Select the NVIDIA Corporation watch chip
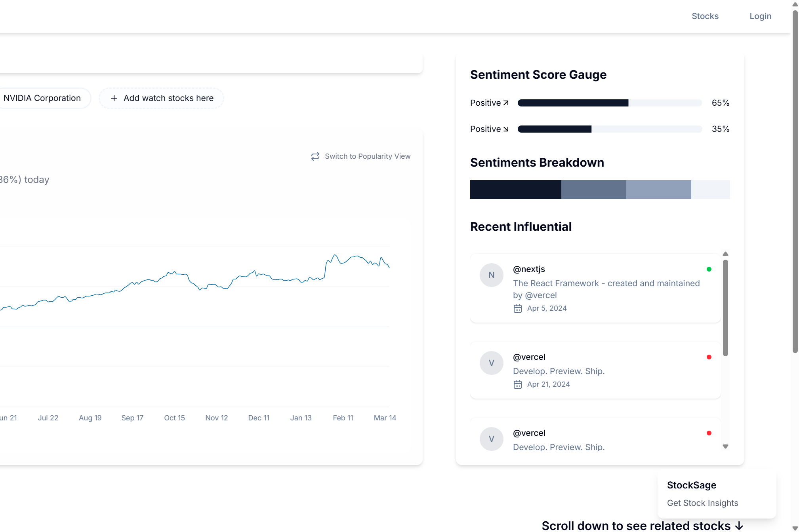 [42, 98]
